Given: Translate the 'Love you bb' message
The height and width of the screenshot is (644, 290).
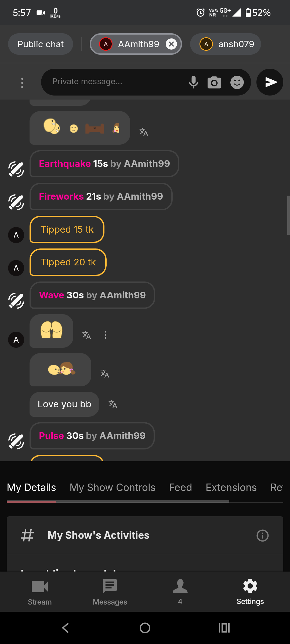Looking at the screenshot, I should click(x=113, y=404).
